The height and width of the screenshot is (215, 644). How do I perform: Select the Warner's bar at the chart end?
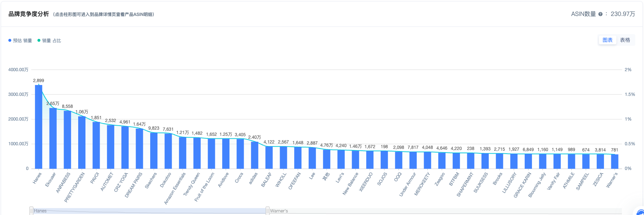615,162
